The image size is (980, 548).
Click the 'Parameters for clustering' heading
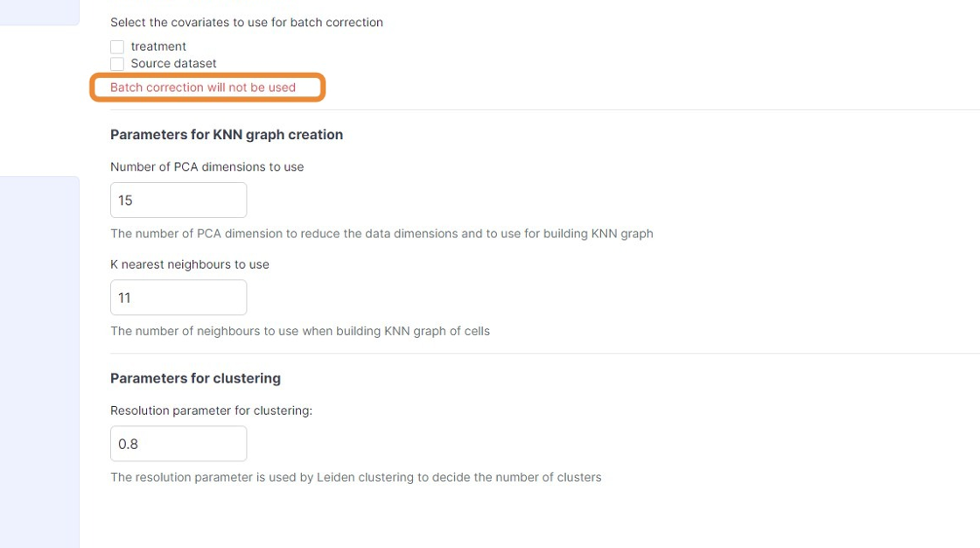click(195, 378)
